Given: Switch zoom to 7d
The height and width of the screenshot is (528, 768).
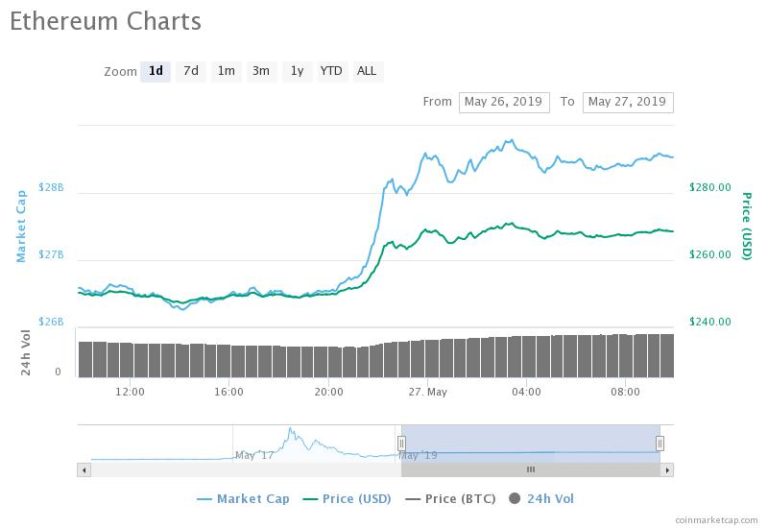Looking at the screenshot, I should pos(191,72).
